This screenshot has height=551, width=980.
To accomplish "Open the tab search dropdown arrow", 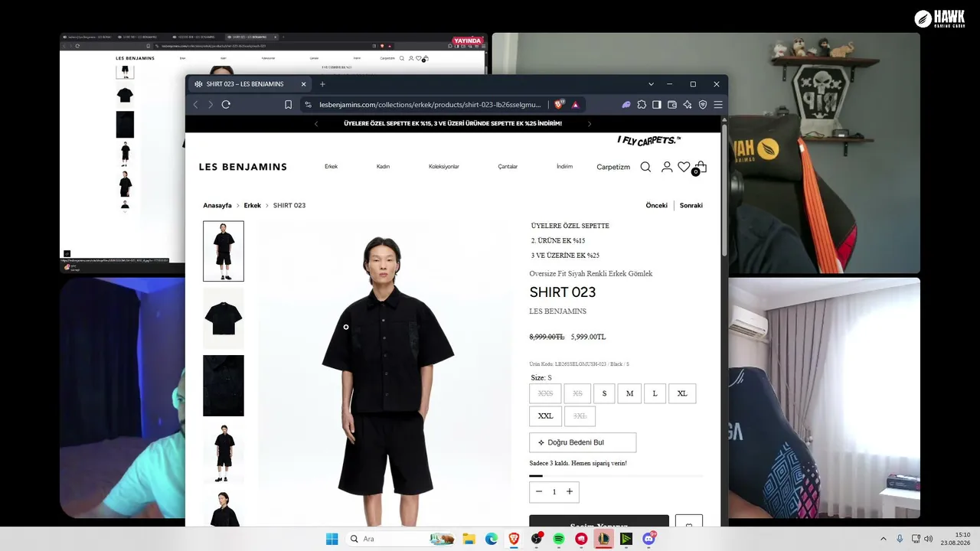I will click(x=651, y=84).
